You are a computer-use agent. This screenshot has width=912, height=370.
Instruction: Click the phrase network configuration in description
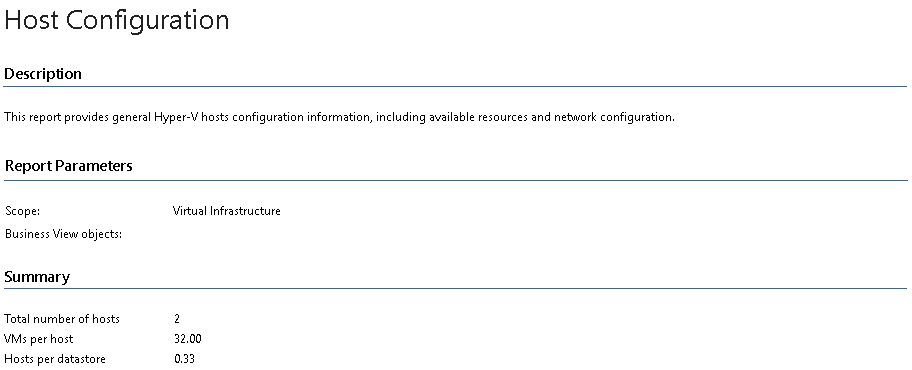point(614,117)
